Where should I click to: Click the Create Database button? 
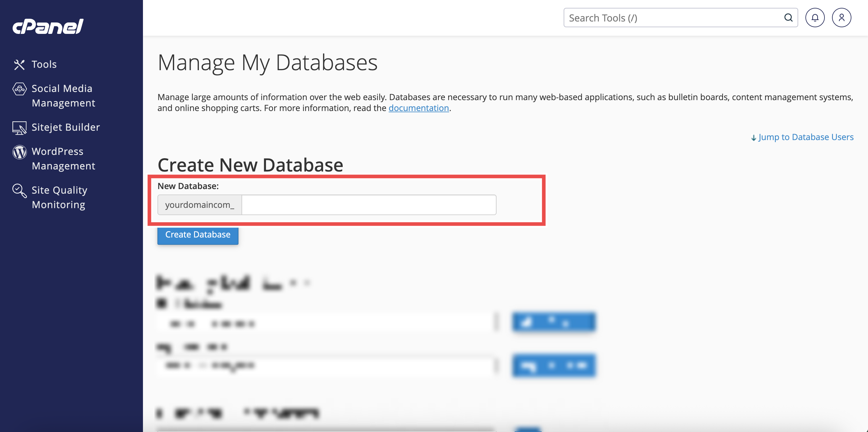(x=198, y=235)
